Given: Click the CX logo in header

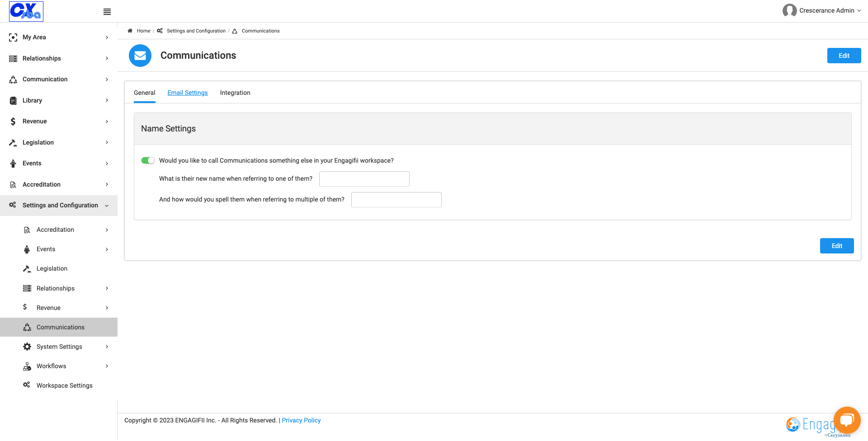Looking at the screenshot, I should pos(26,11).
